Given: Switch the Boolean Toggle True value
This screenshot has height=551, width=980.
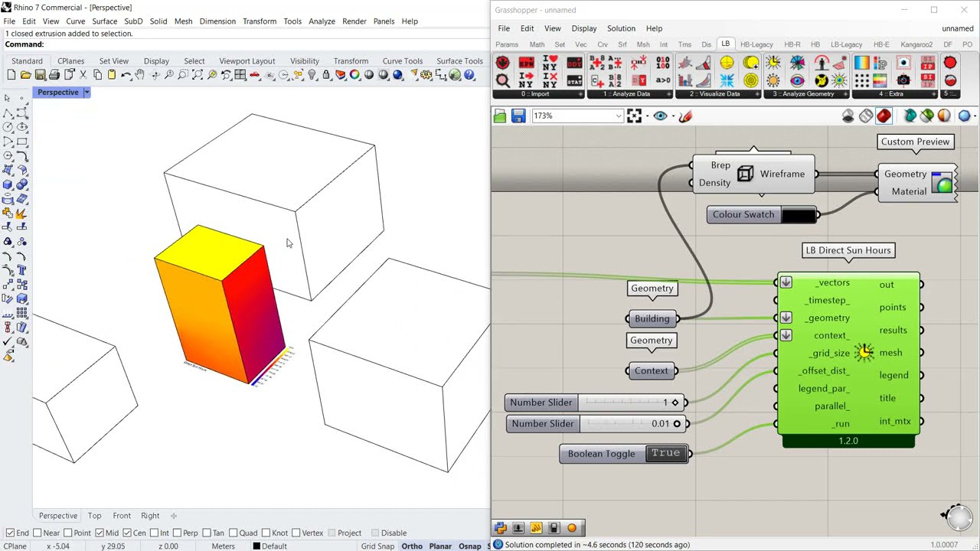Looking at the screenshot, I should (665, 453).
